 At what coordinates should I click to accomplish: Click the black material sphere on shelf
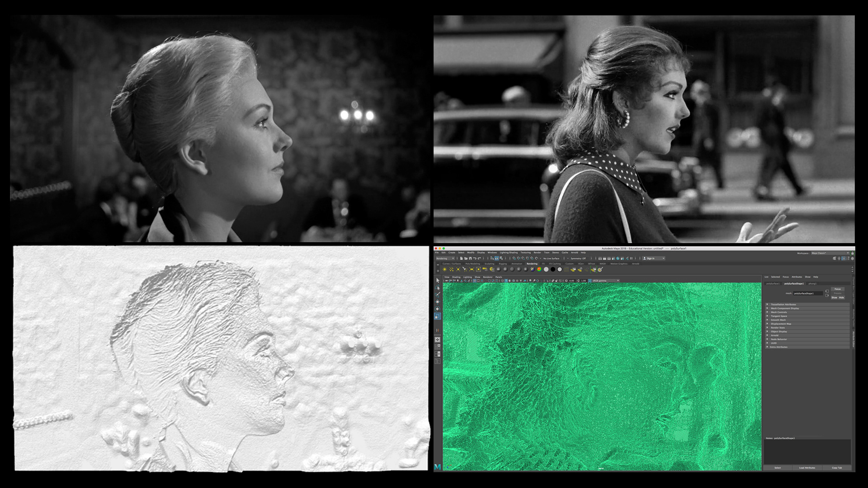tap(553, 269)
